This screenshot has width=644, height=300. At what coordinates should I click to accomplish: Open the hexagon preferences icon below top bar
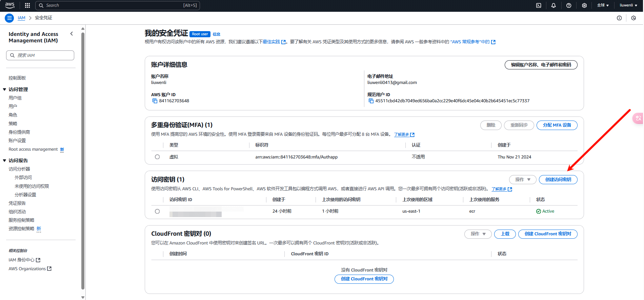[633, 18]
